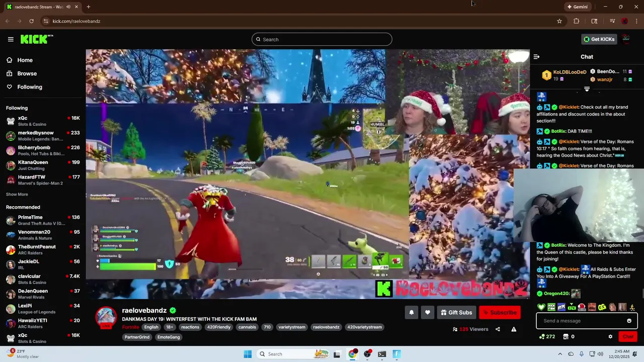Click the notification bell icon below stream
The width and height of the screenshot is (644, 362).
click(x=412, y=312)
